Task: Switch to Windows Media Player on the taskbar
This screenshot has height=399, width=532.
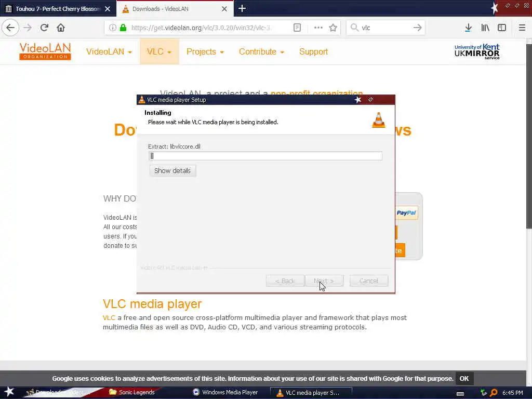Action: 225,392
